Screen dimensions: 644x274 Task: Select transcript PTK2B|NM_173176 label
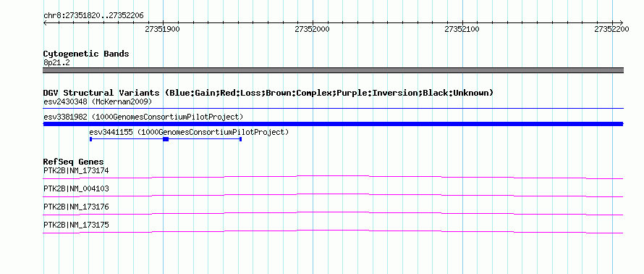[76, 207]
